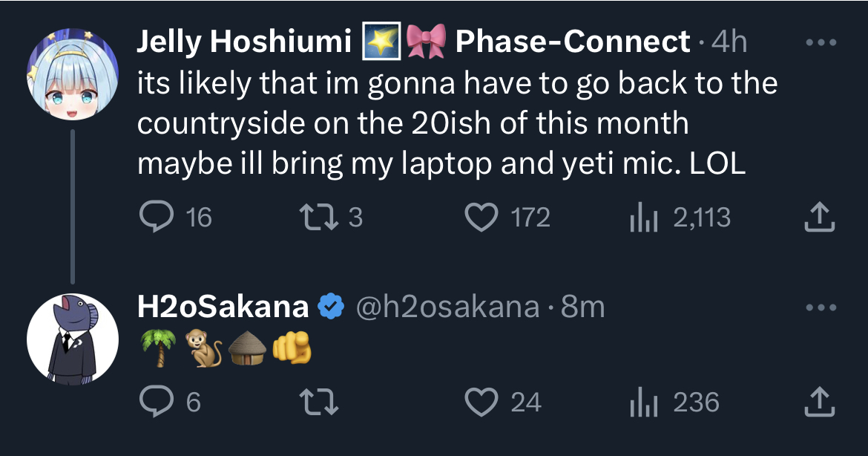Share Jelly Hoshiumi's tweet
The image size is (868, 456).
[819, 217]
